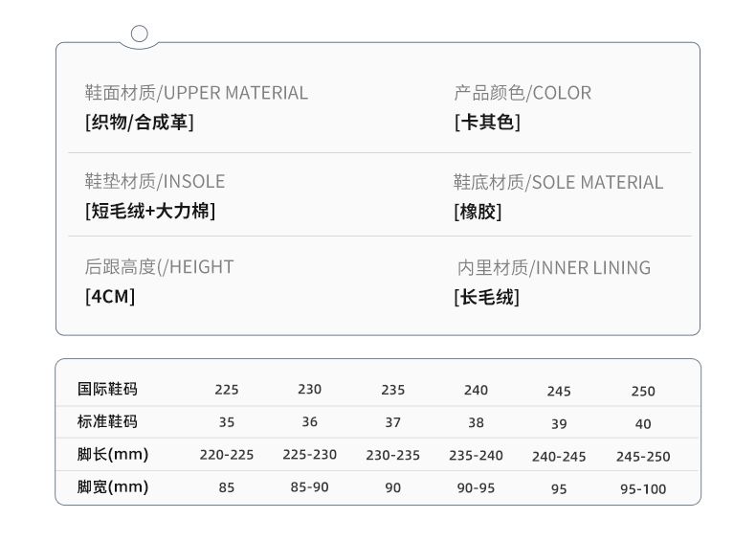This screenshot has width=756, height=542.
Task: Click the UPPER MATERIAL heading
Action: click(196, 93)
